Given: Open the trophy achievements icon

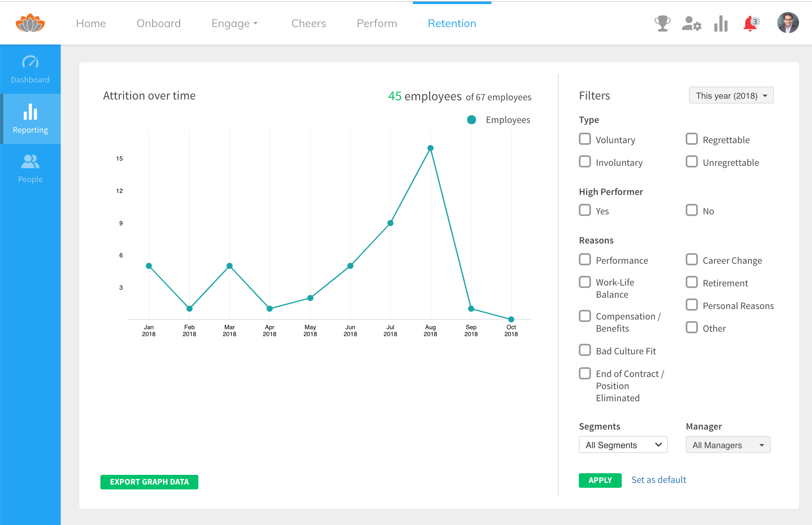Looking at the screenshot, I should 662,23.
